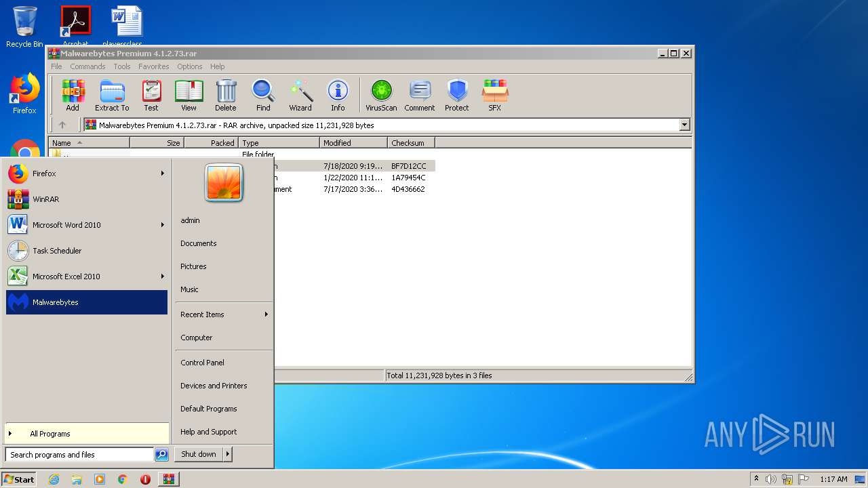Open Chrome from the taskbar
868x488 pixels.
click(123, 479)
